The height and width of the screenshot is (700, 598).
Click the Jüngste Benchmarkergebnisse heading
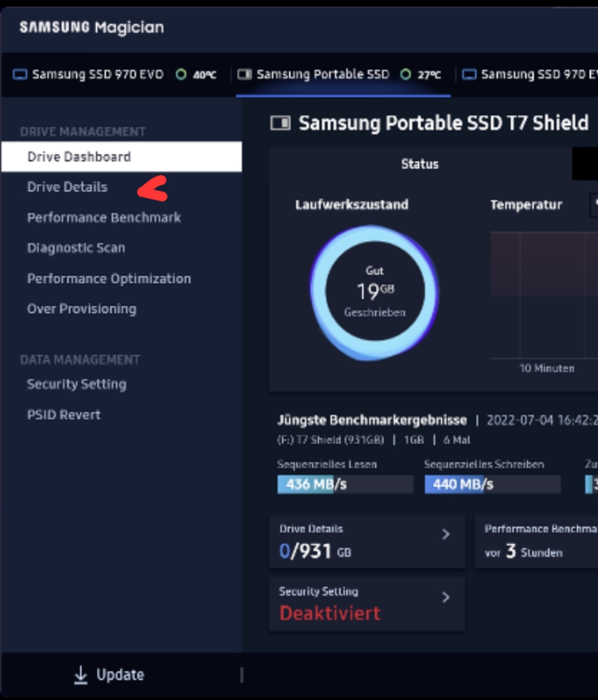pos(372,420)
